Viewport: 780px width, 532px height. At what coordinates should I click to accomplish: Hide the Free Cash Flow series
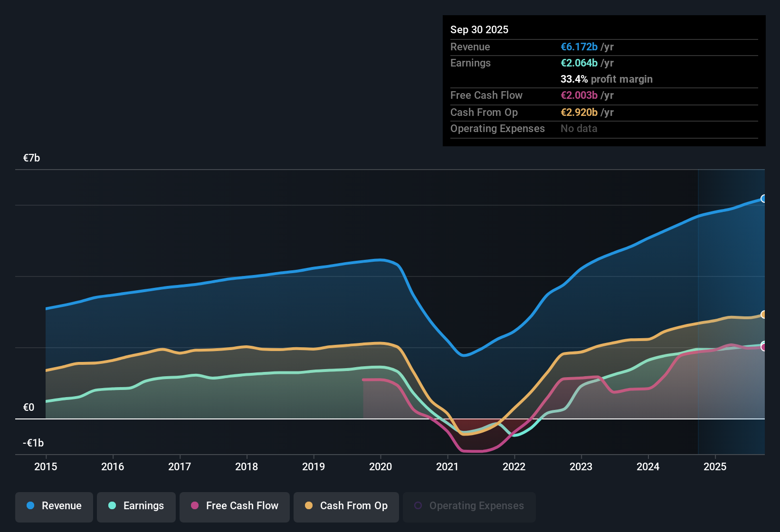(234, 506)
